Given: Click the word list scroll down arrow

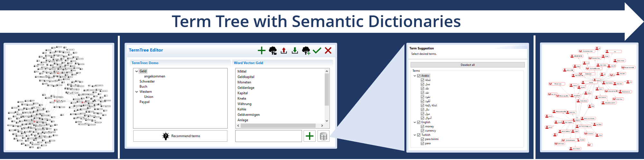Looking at the screenshot, I should tap(327, 121).
